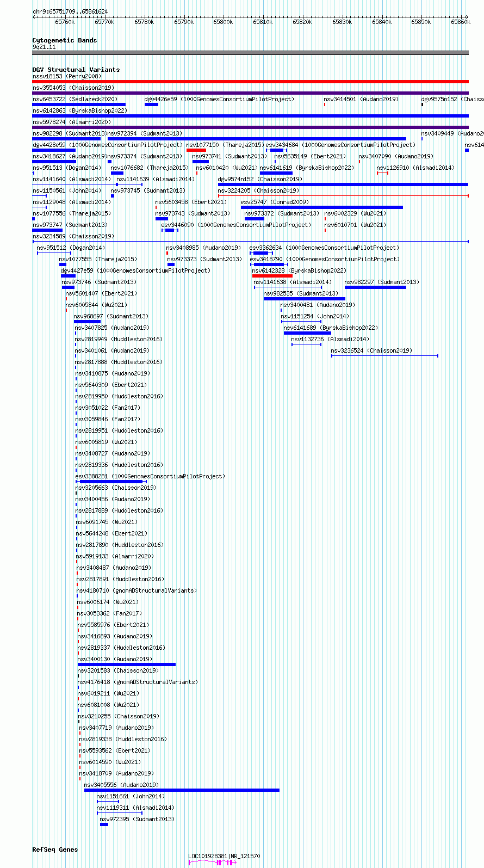The width and height of the screenshot is (484, 868).
Task: Open nsv968697 (Sudmant2013) variant
Action: click(111, 316)
